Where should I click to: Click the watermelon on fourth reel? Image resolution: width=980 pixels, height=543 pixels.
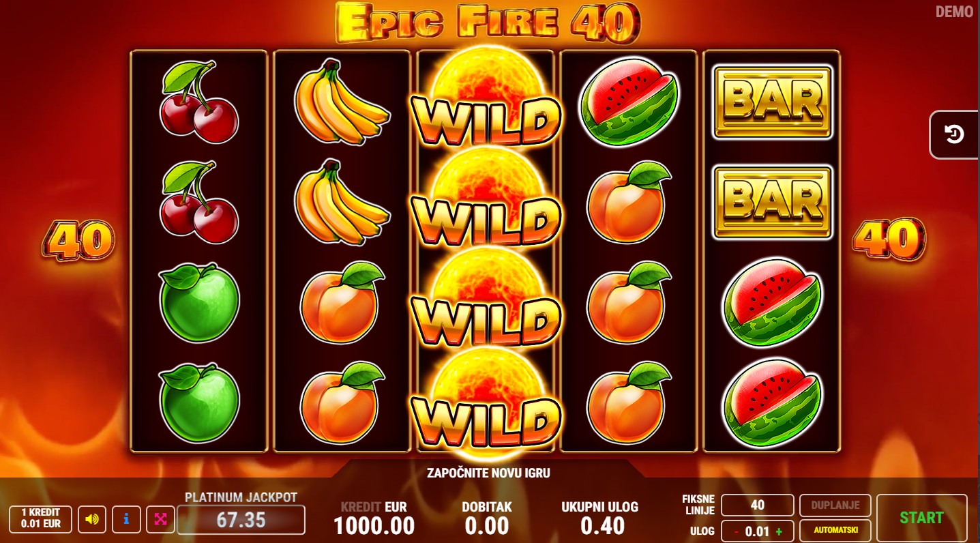629,101
